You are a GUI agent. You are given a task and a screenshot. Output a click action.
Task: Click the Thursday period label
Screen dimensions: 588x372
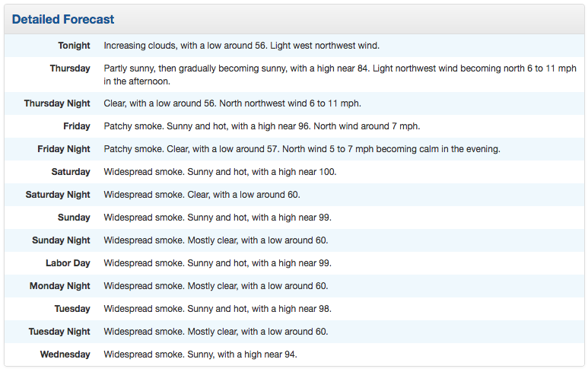(70, 68)
